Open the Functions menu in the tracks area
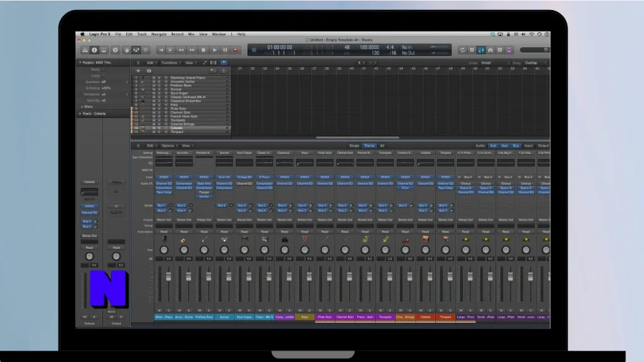 (x=170, y=63)
